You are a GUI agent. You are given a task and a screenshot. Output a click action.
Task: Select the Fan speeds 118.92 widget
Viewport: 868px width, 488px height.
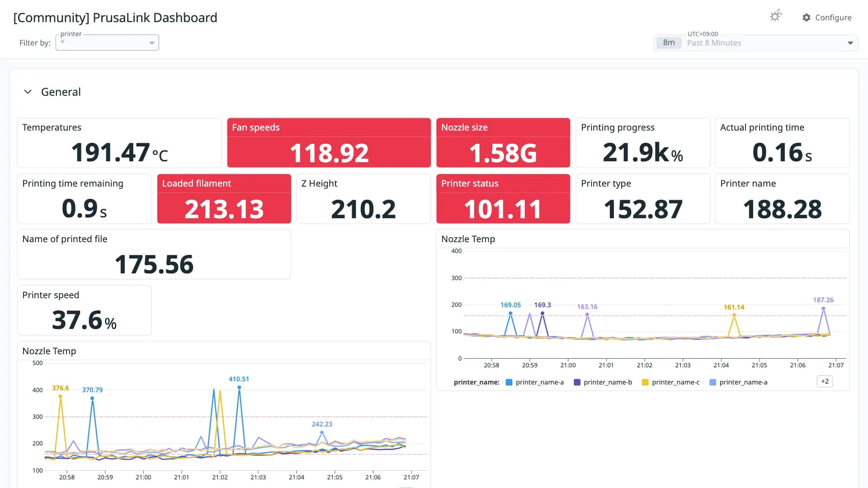(329, 143)
